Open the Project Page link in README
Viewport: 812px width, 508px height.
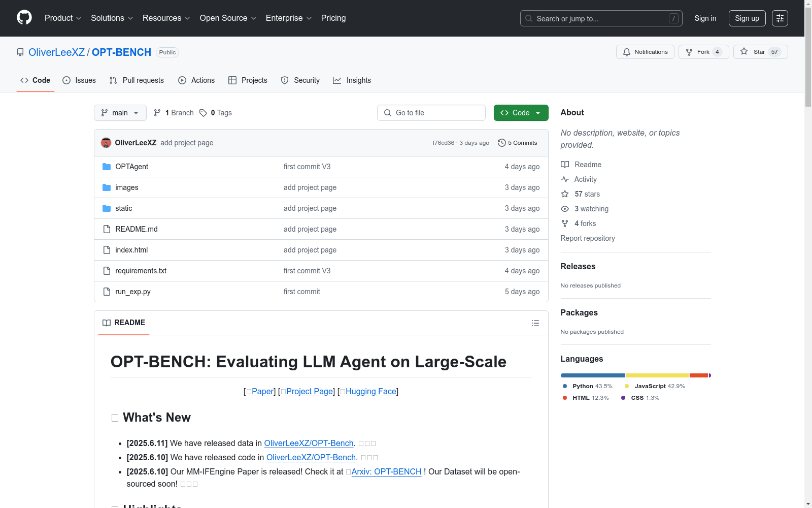tap(310, 391)
